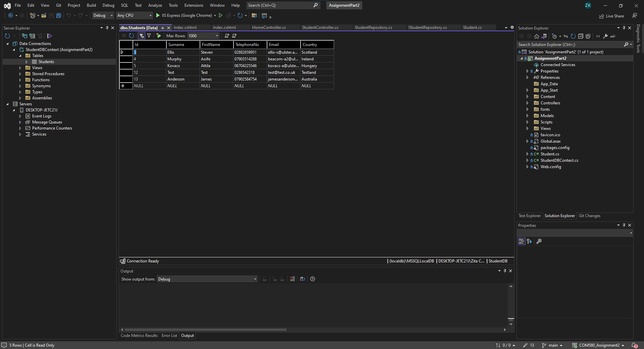
Task: Expand Stored Procedures node in Server Explorer
Action: (x=20, y=74)
